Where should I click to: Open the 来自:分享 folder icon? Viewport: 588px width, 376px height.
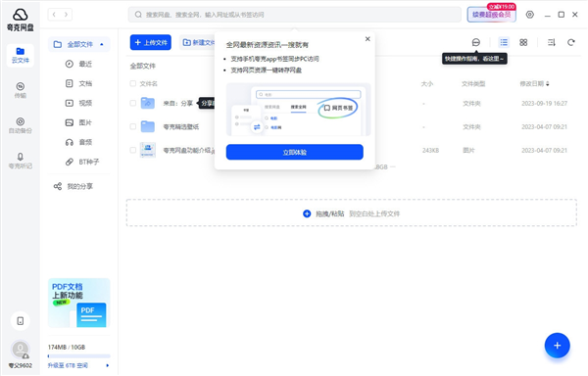tap(148, 103)
